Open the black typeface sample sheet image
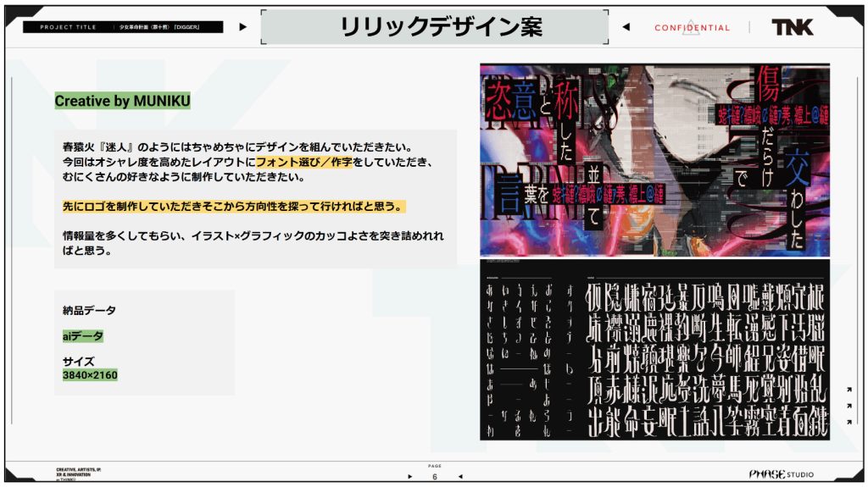The image size is (868, 487). click(654, 350)
